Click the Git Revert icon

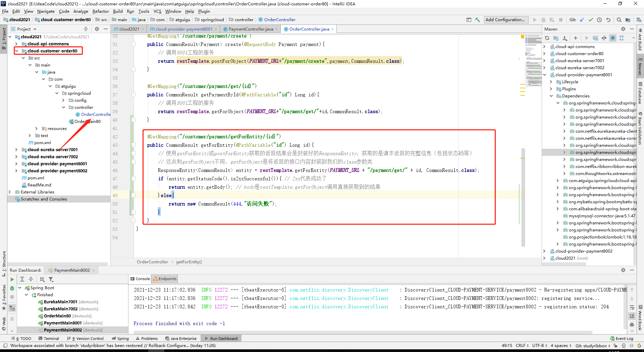pos(608,20)
